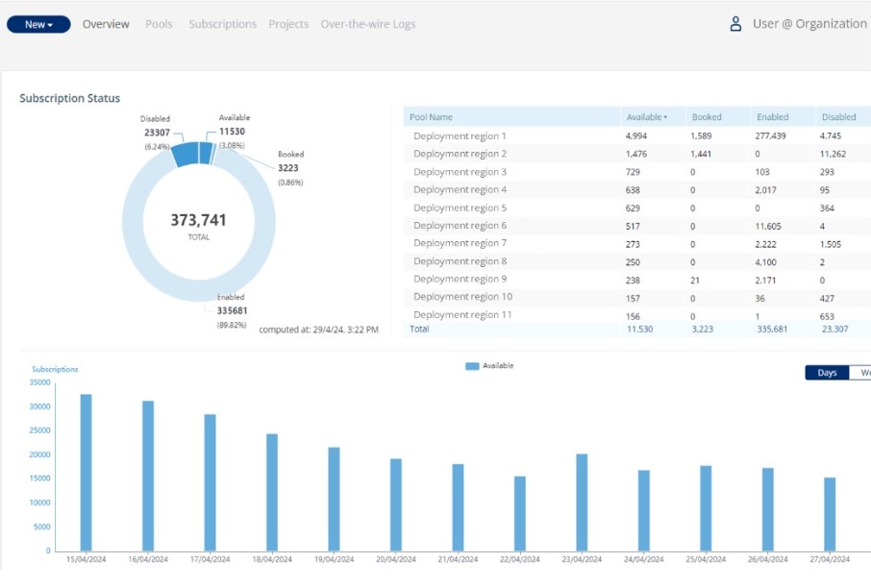The width and height of the screenshot is (871, 588).
Task: Select the Deployment region 4 row
Action: (x=636, y=190)
